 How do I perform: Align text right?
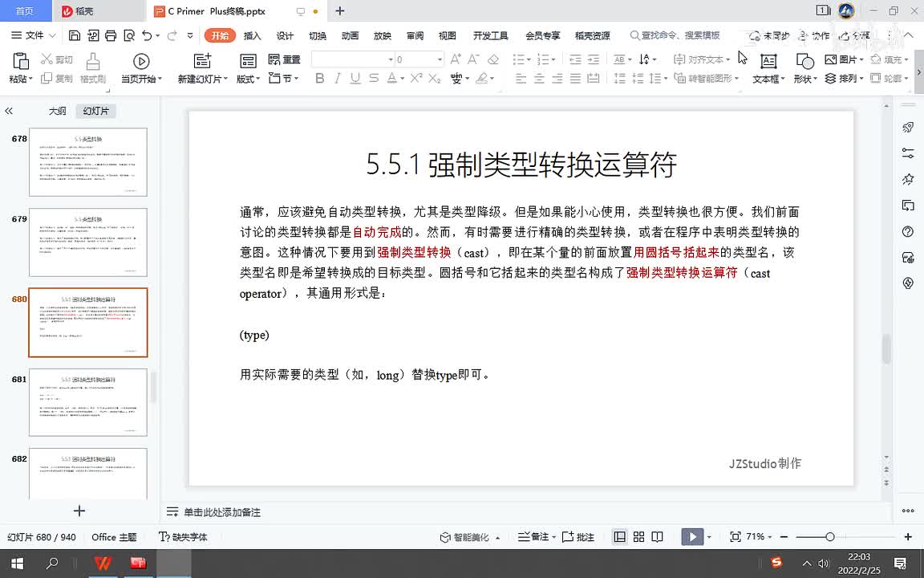click(557, 79)
